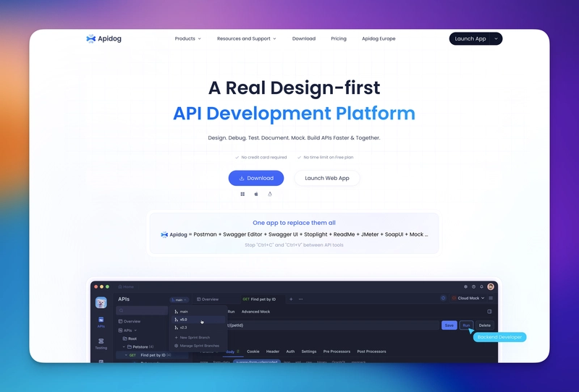This screenshot has height=392, width=579.
Task: Go to Apidog Europe in the navbar
Action: 379,38
